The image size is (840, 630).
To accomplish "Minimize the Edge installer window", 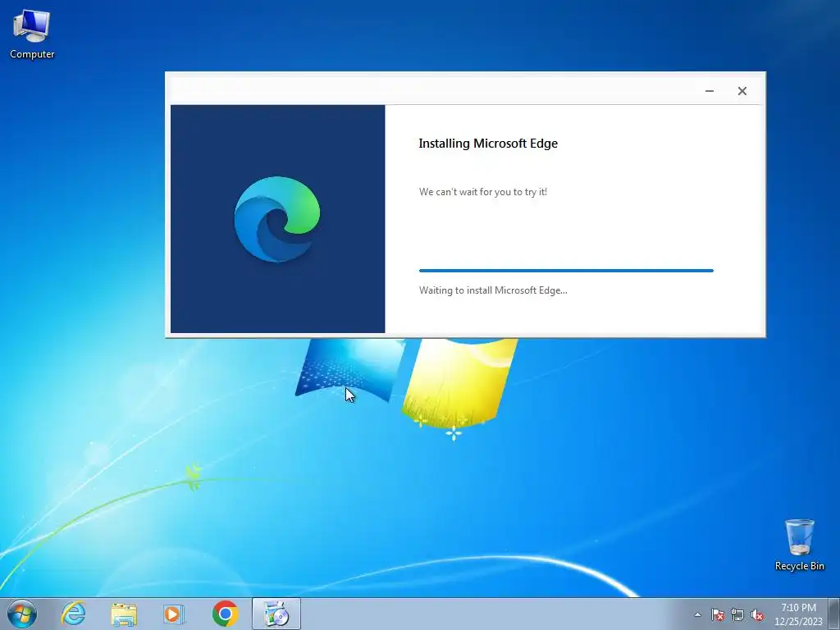I will tap(710, 91).
